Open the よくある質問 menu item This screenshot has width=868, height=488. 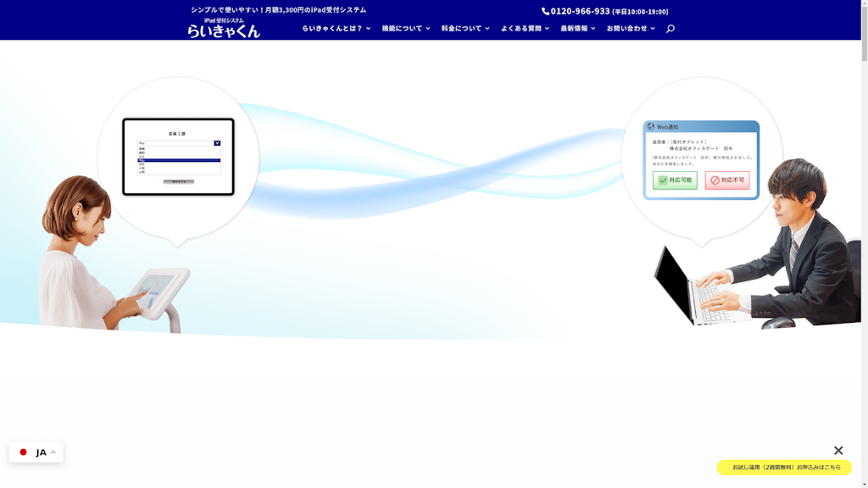tap(524, 29)
